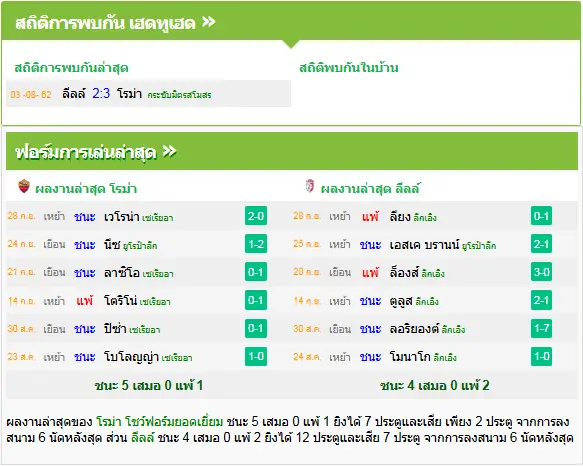Click the 2-1 score badge for ตูลูส
Screen dimensions: 583x466
tap(541, 300)
